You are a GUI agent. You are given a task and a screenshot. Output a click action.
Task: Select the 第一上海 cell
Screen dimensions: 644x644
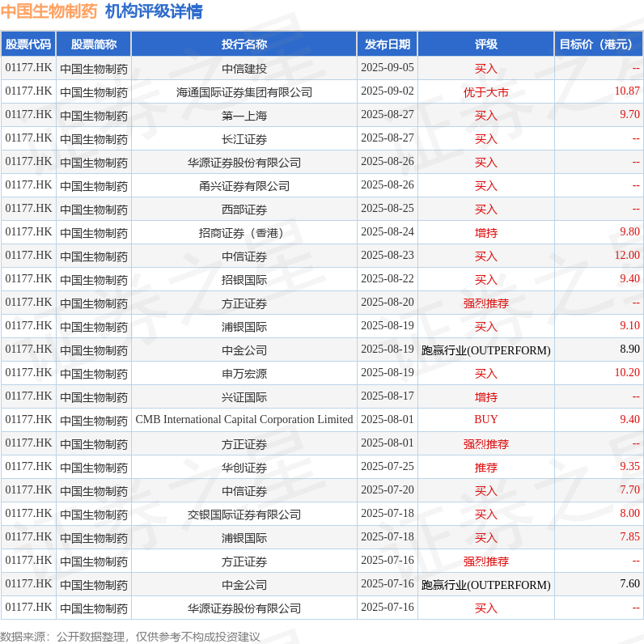coord(244,115)
